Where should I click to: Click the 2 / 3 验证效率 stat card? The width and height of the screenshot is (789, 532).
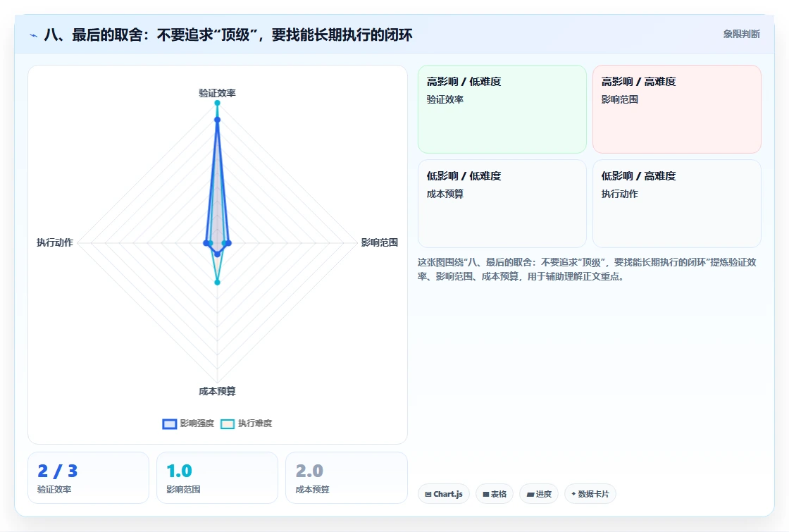coord(89,478)
